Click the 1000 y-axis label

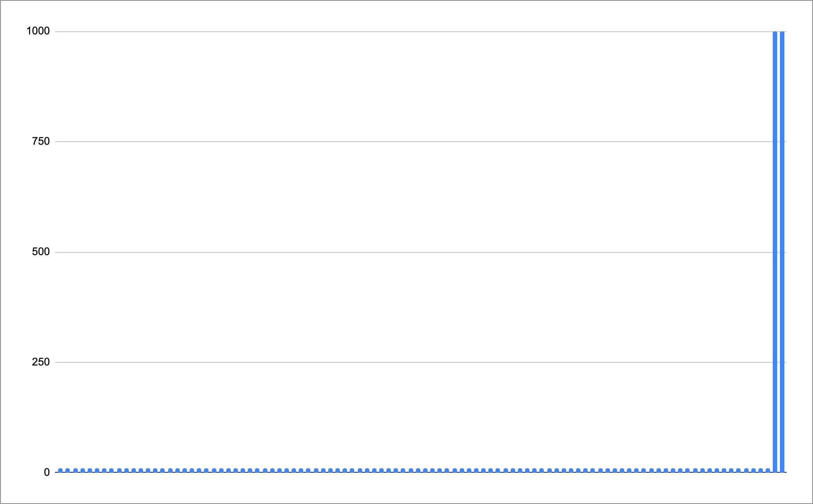pos(38,31)
